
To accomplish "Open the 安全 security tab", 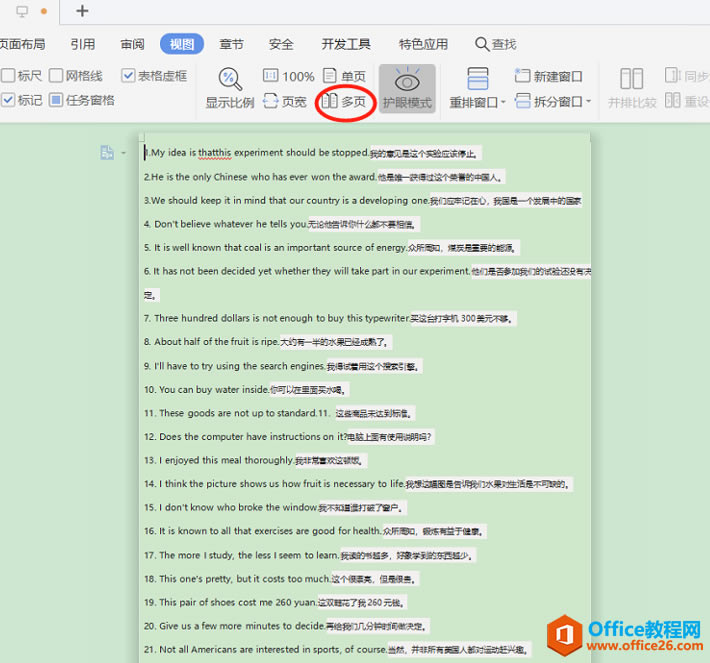I will coord(281,44).
